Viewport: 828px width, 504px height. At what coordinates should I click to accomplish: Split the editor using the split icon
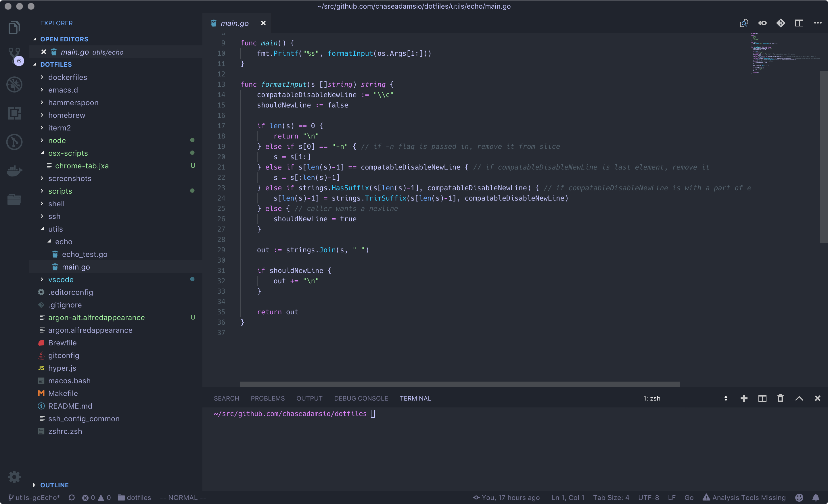[799, 23]
